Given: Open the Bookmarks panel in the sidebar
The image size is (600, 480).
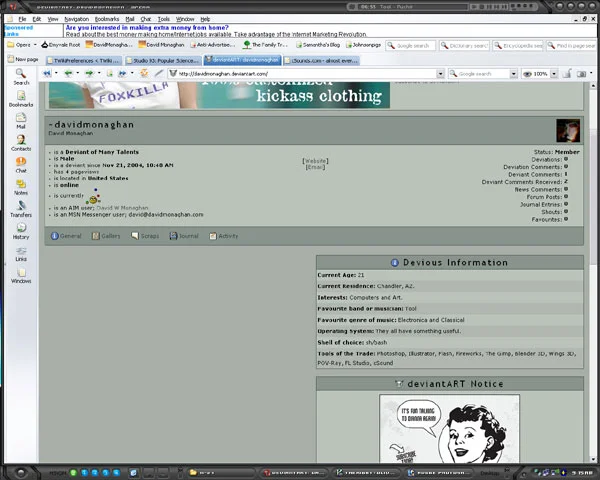Looking at the screenshot, I should [x=21, y=99].
